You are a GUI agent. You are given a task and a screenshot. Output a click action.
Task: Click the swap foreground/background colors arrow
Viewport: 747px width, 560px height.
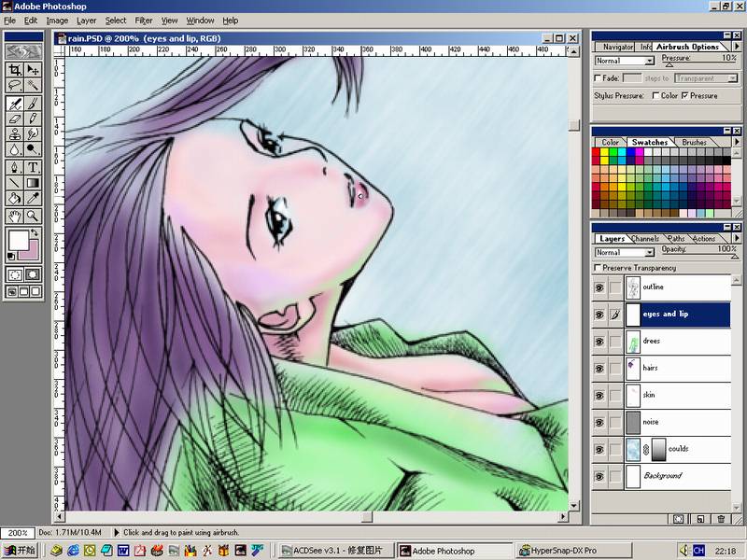point(35,232)
